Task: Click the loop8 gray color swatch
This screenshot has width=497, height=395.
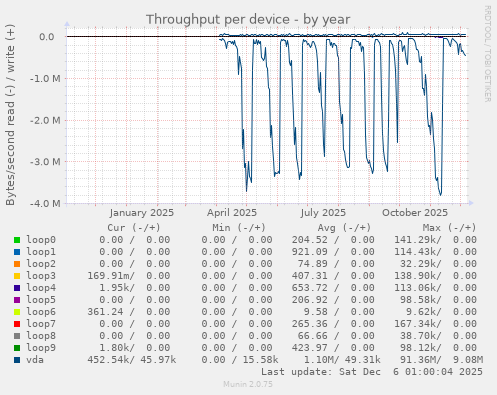Action: pos(17,336)
